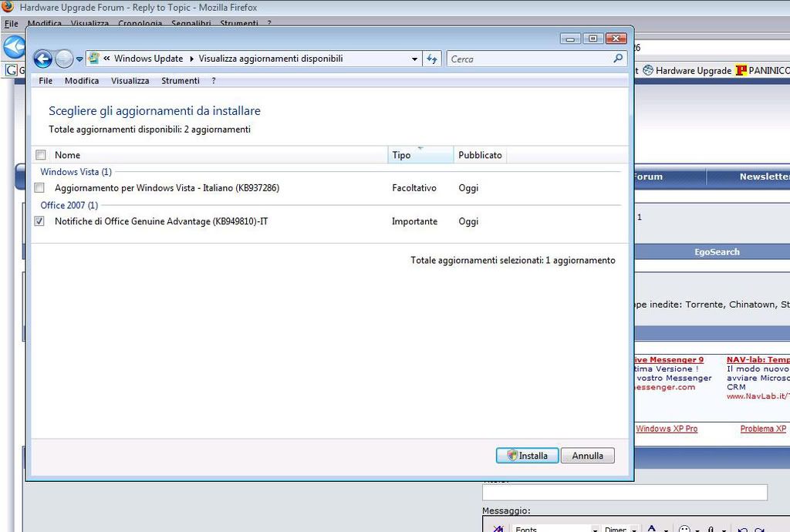
Task: Open the Fonts dropdown in message editor
Action: pos(593,529)
